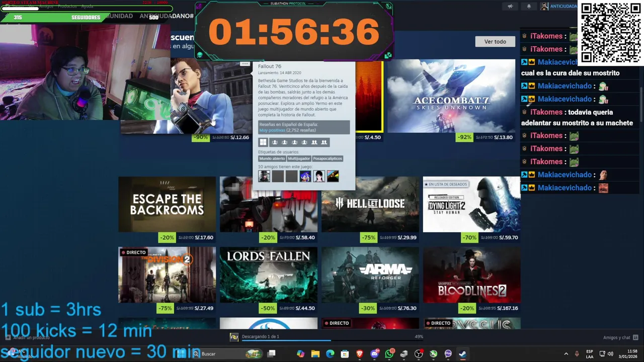Viewport: 644px width, 362px height.
Task: Open the Fallout 76 game capsule
Action: [x=186, y=96]
